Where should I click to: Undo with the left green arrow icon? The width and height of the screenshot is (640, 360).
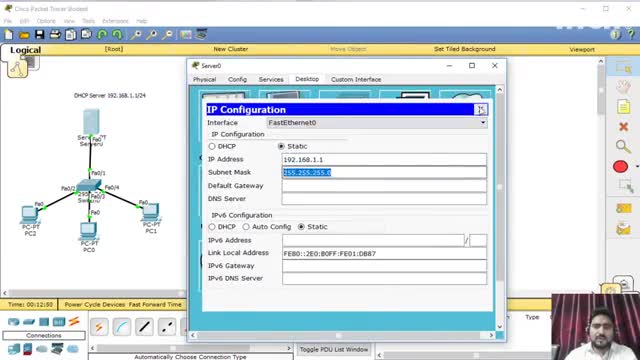[x=102, y=35]
